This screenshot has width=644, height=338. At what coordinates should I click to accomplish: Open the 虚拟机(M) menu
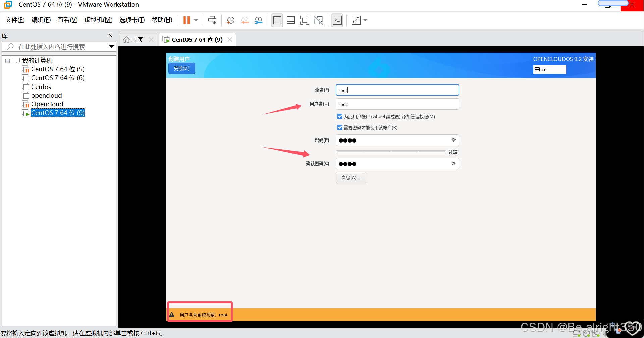[x=98, y=20]
